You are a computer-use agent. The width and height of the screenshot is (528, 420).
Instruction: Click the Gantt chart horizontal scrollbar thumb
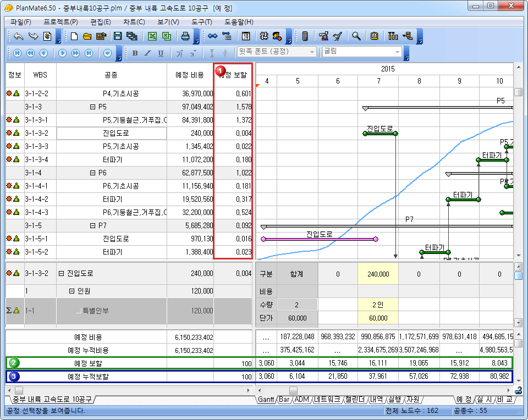(x=293, y=390)
